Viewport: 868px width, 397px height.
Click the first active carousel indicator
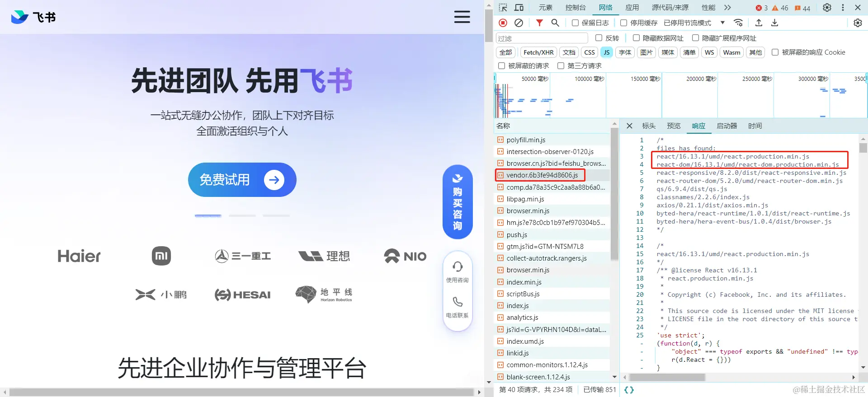tap(208, 216)
